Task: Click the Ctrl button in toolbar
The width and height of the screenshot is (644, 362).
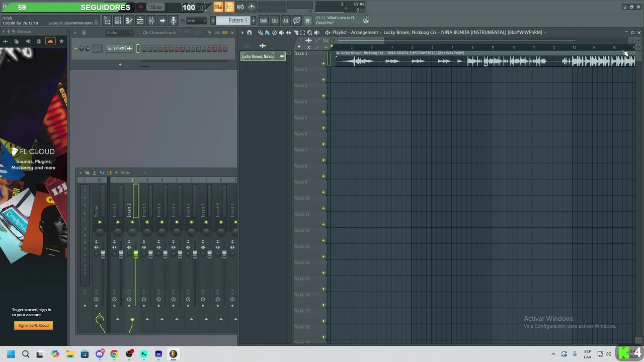Action: click(275, 21)
